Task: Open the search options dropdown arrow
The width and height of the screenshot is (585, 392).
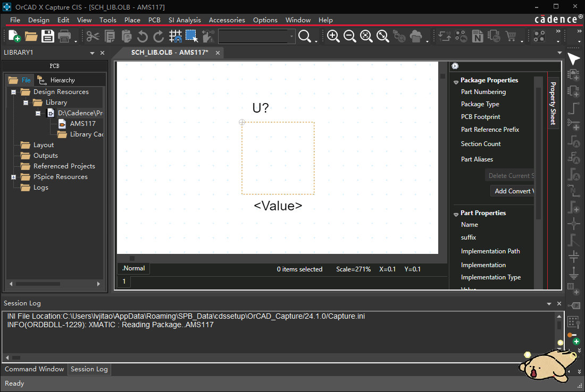Action: pyautogui.click(x=315, y=40)
